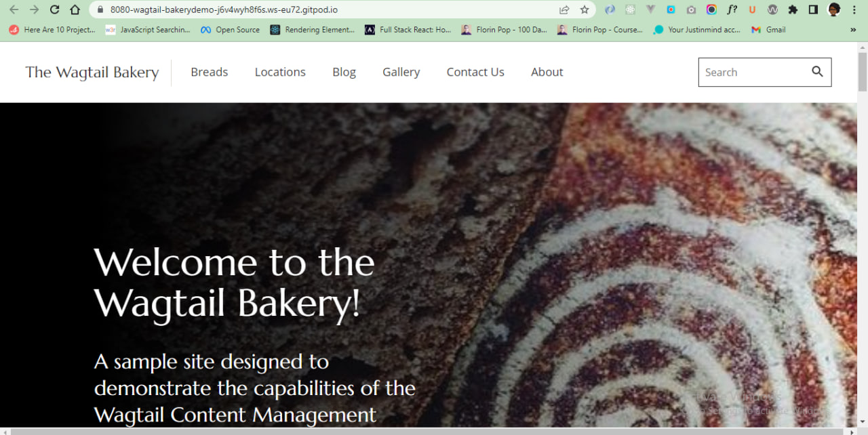Open the Gmail bookmark
This screenshot has width=868, height=435.
(768, 30)
